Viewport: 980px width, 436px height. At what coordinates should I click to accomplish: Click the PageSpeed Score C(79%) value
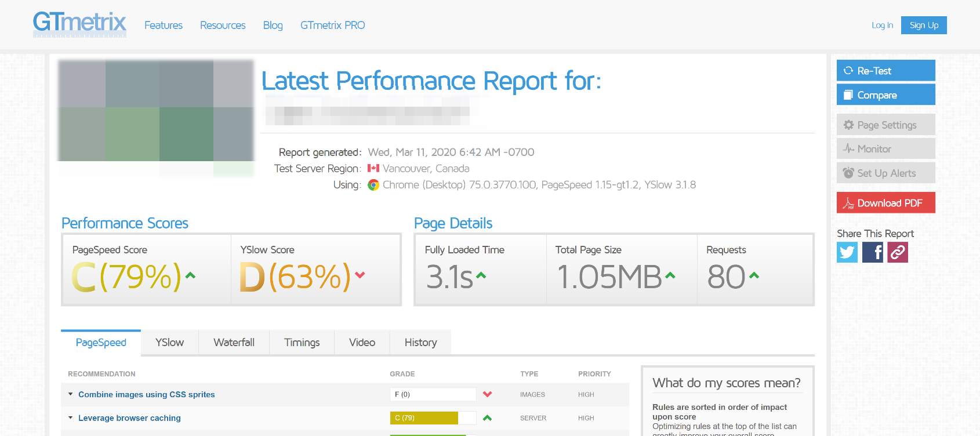(x=126, y=277)
